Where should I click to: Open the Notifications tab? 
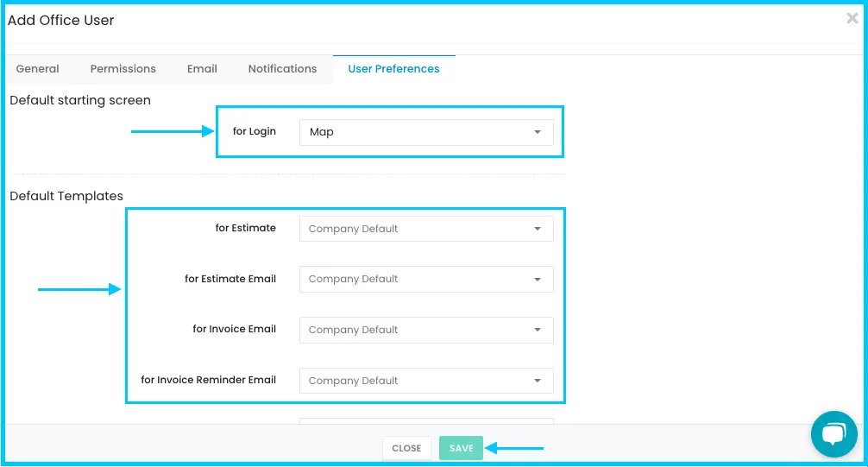(282, 69)
